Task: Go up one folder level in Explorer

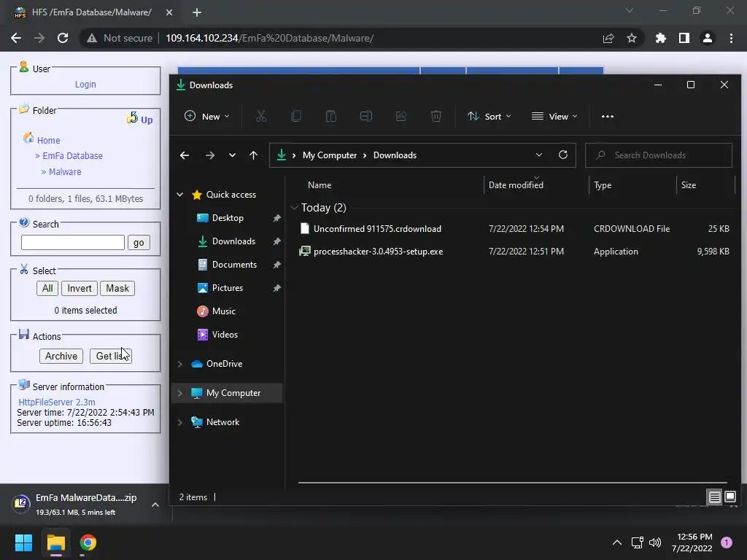Action: tap(253, 155)
